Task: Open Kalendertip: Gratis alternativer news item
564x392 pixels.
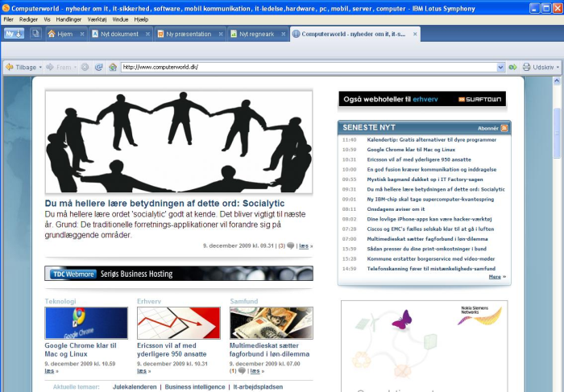Action: tap(431, 140)
